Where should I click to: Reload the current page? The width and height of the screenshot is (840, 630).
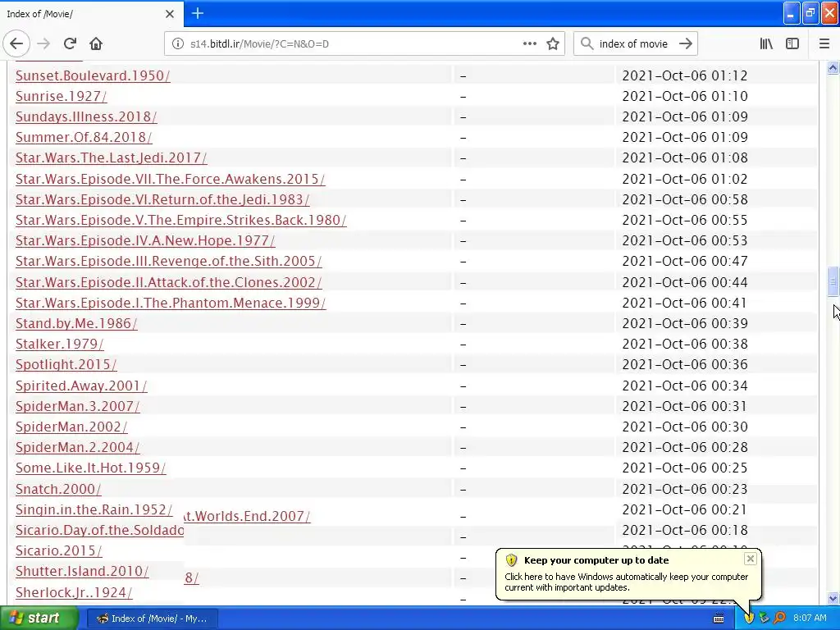pyautogui.click(x=70, y=44)
